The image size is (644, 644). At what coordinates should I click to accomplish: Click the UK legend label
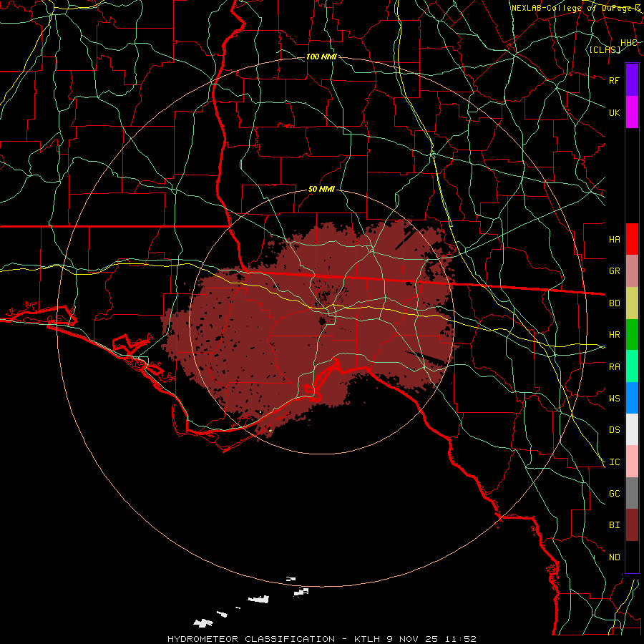tap(615, 112)
